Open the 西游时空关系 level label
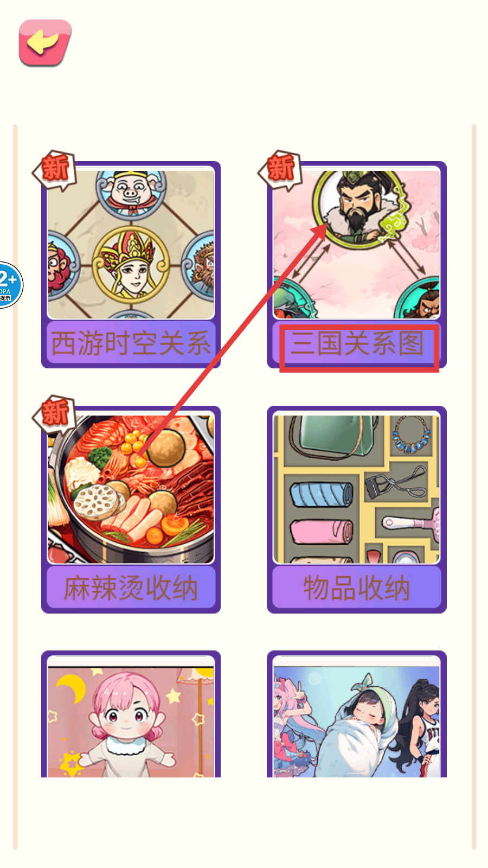This screenshot has width=488, height=868. tap(131, 343)
